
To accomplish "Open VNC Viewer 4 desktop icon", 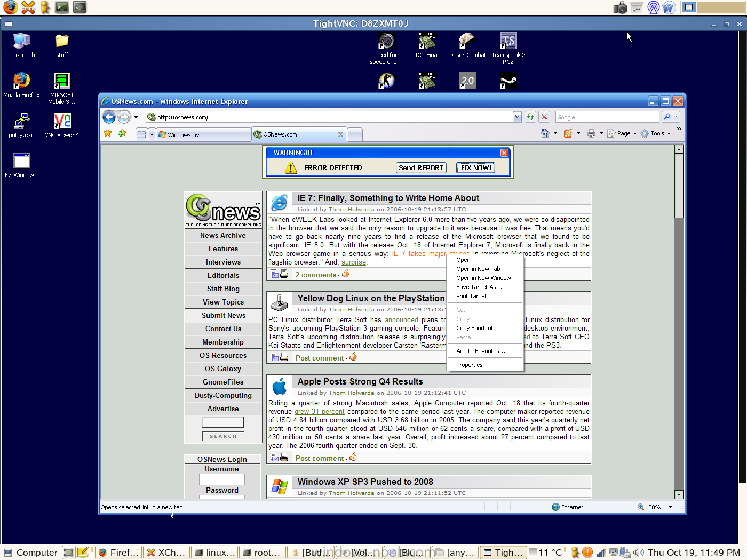I will coord(62,125).
